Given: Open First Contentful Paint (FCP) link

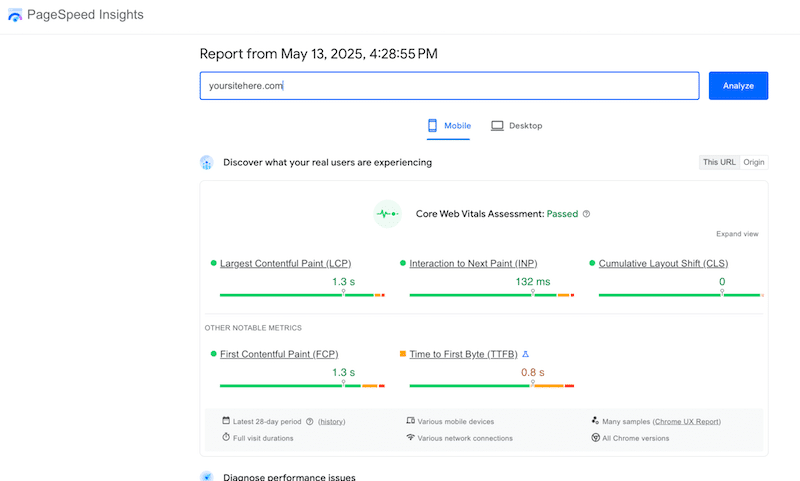Looking at the screenshot, I should [x=279, y=355].
